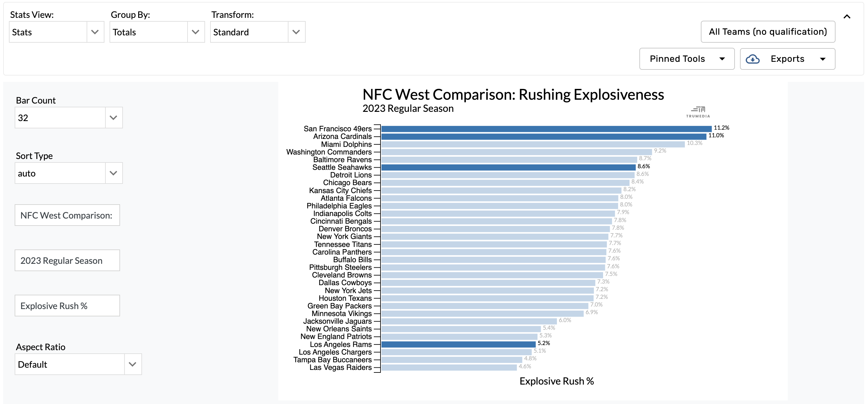Click the cloud download icon in Exports button

pos(753,59)
